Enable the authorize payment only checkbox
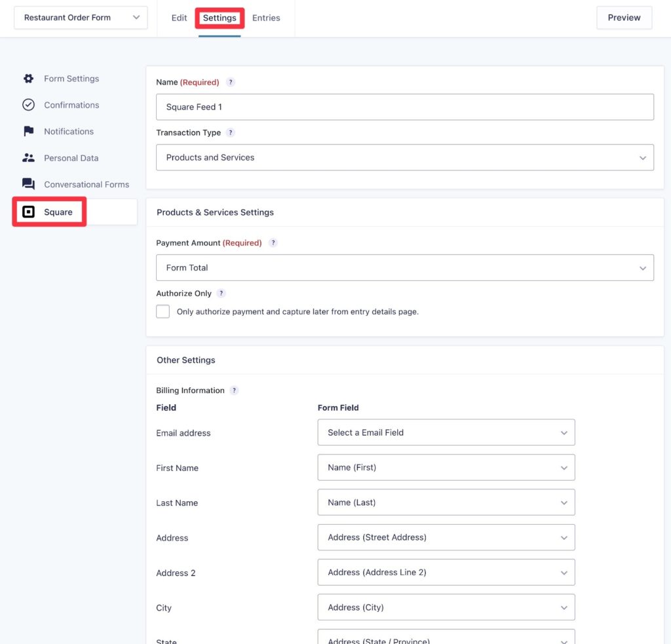 pyautogui.click(x=163, y=311)
